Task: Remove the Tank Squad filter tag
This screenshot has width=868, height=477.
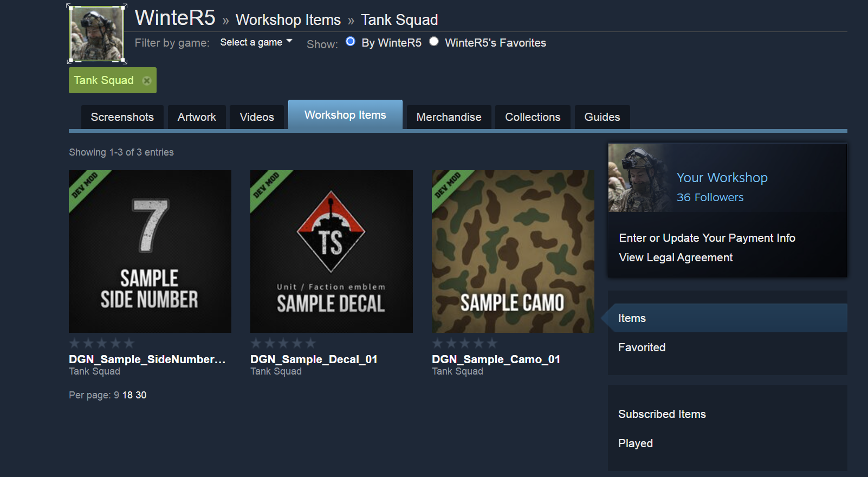Action: (x=146, y=81)
